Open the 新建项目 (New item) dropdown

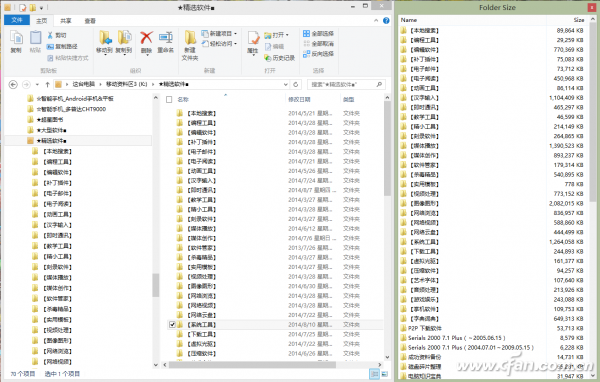[x=219, y=34]
